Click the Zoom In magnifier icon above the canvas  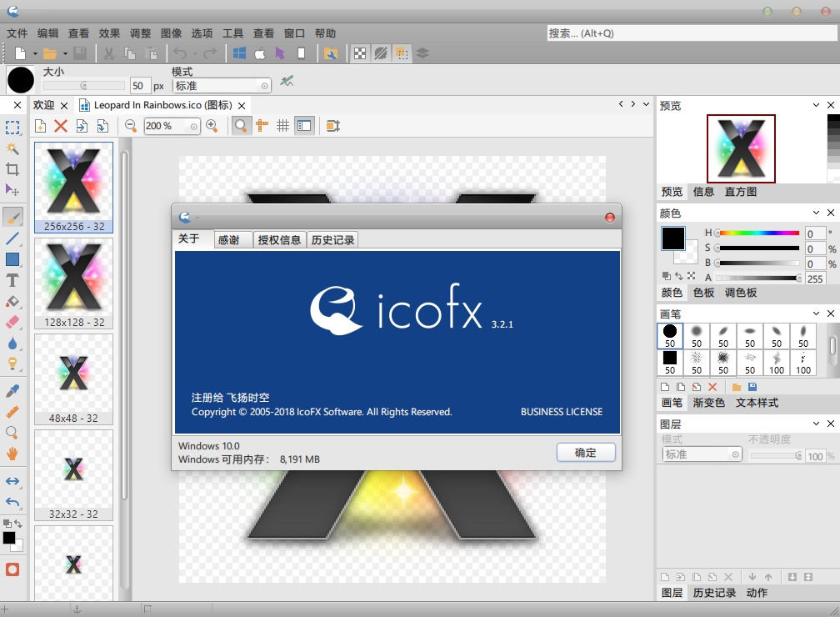coord(210,126)
